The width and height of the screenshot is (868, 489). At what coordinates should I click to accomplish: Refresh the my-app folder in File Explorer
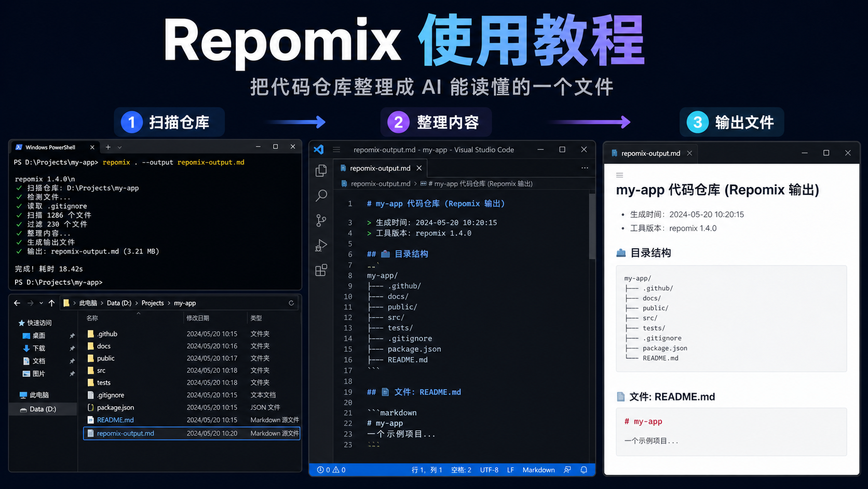point(291,303)
